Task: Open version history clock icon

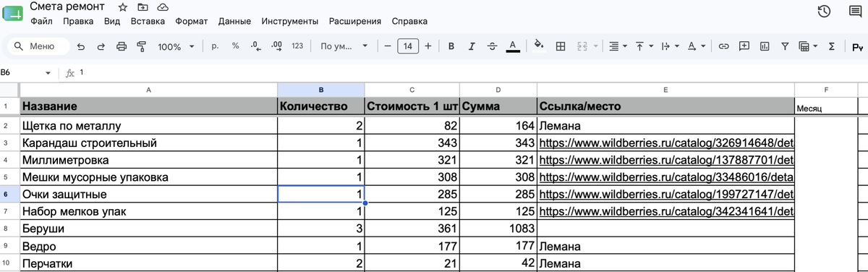Action: pyautogui.click(x=823, y=11)
